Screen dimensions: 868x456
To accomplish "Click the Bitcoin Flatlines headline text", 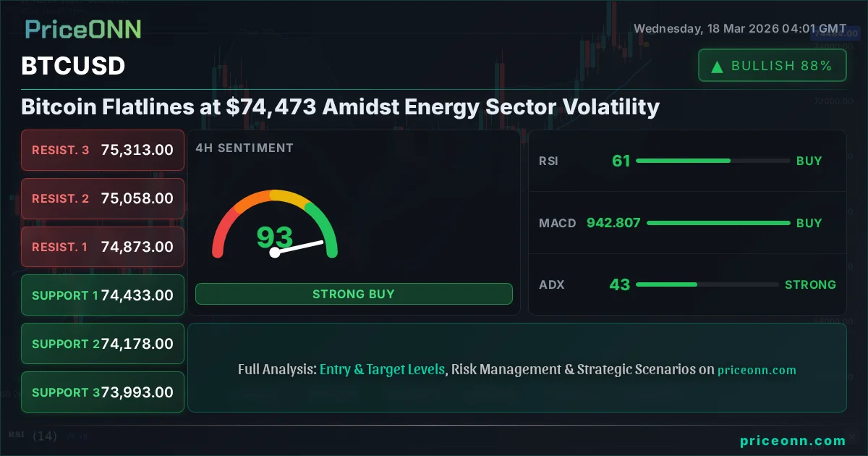I will [x=340, y=107].
